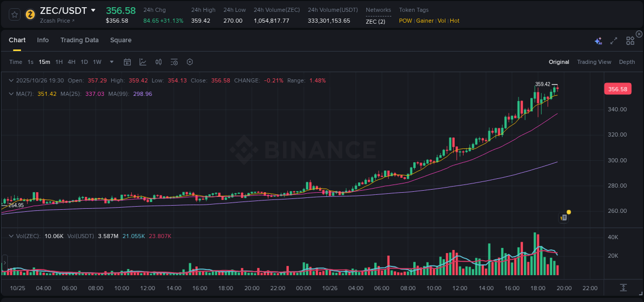Select the 15m timeframe interval
The width and height of the screenshot is (644, 302).
[44, 61]
